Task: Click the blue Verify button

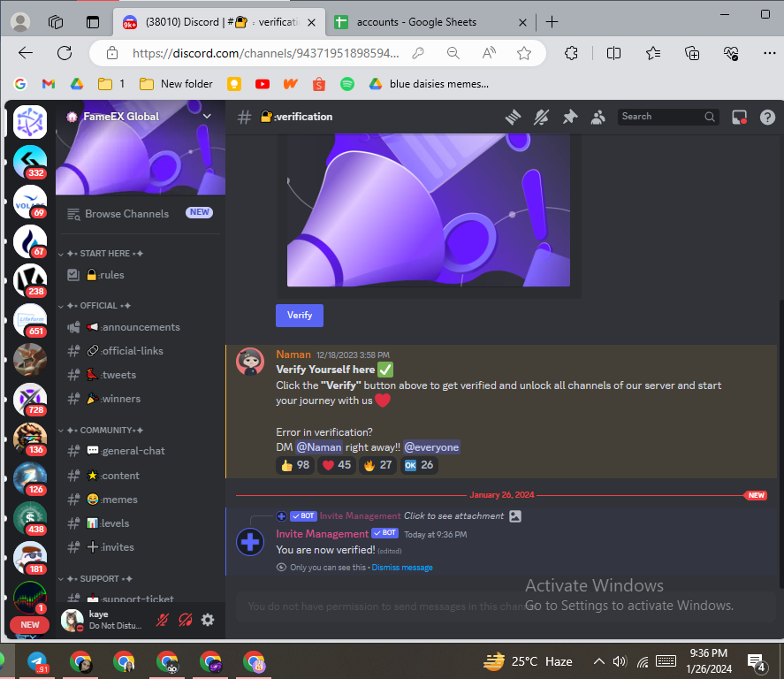Action: (300, 316)
